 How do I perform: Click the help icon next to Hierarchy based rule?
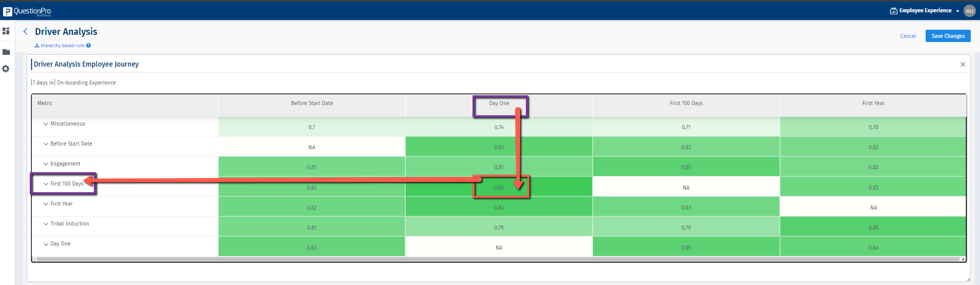88,46
